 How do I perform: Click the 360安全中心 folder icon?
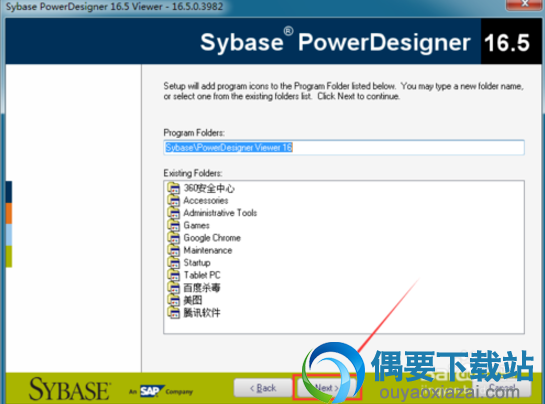tap(173, 188)
